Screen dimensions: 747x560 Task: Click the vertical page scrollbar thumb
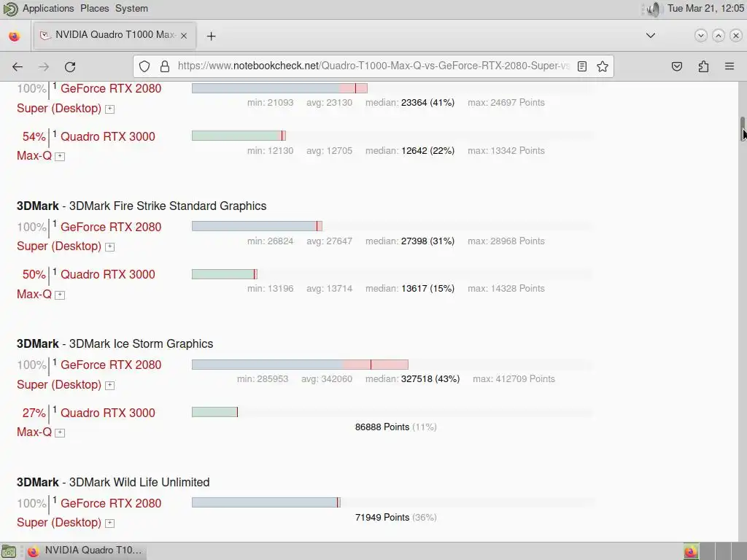click(742, 128)
